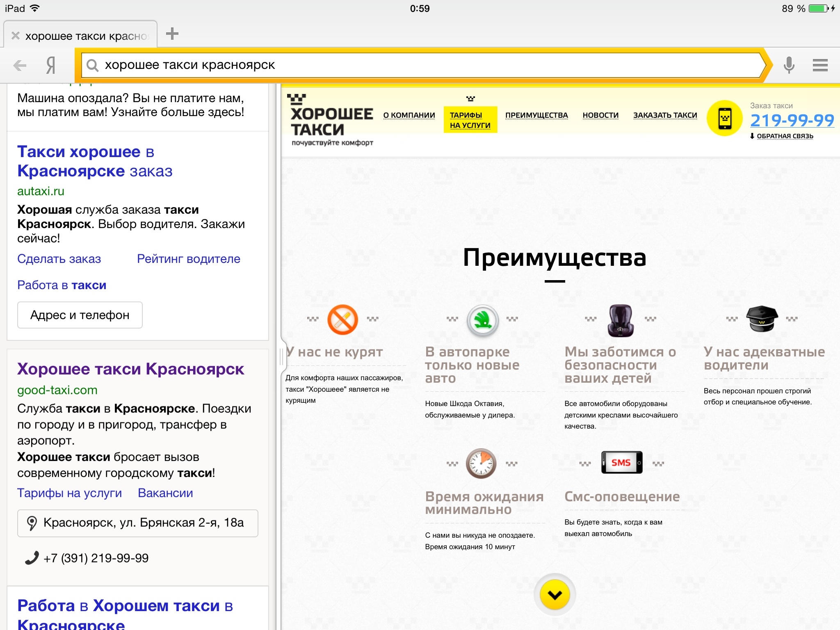Open the browser hamburger menu
Viewport: 840px width, 630px height.
(x=820, y=65)
